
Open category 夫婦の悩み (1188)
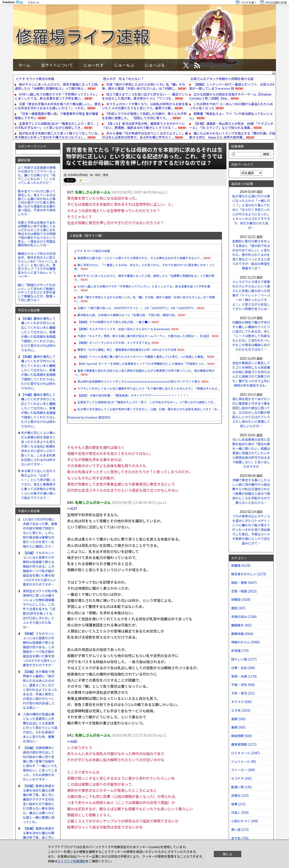(x=244, y=617)
